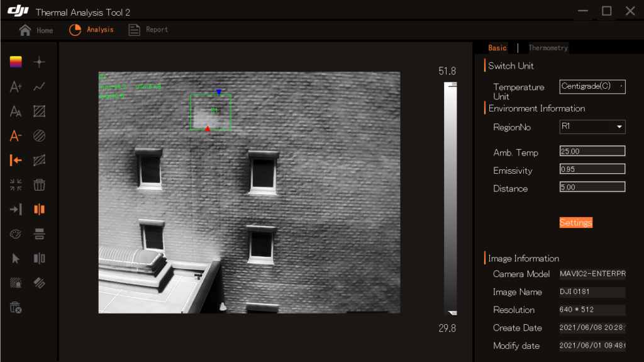The width and height of the screenshot is (644, 362).
Task: Select the arrow pointer cursor tool
Action: [16, 259]
